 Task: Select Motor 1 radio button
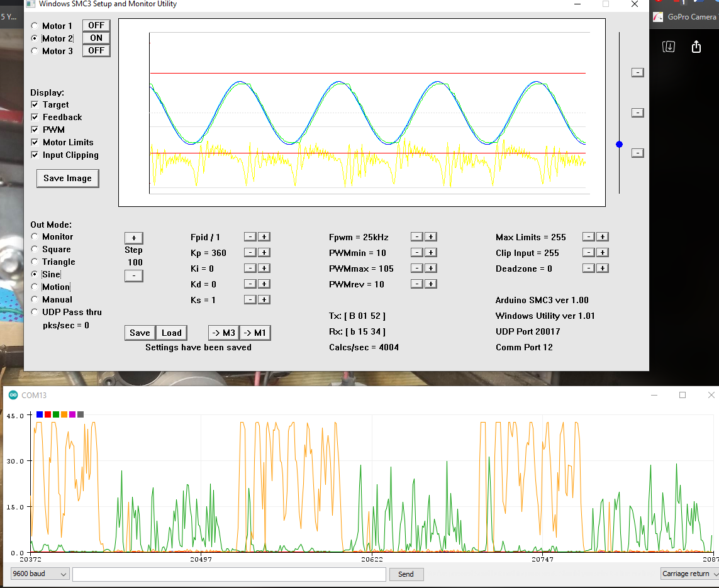[35, 26]
